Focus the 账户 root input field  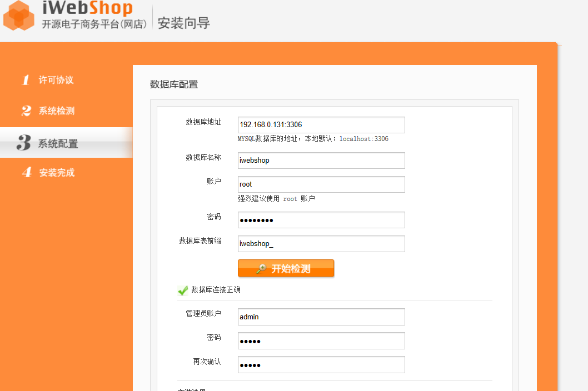click(x=321, y=184)
